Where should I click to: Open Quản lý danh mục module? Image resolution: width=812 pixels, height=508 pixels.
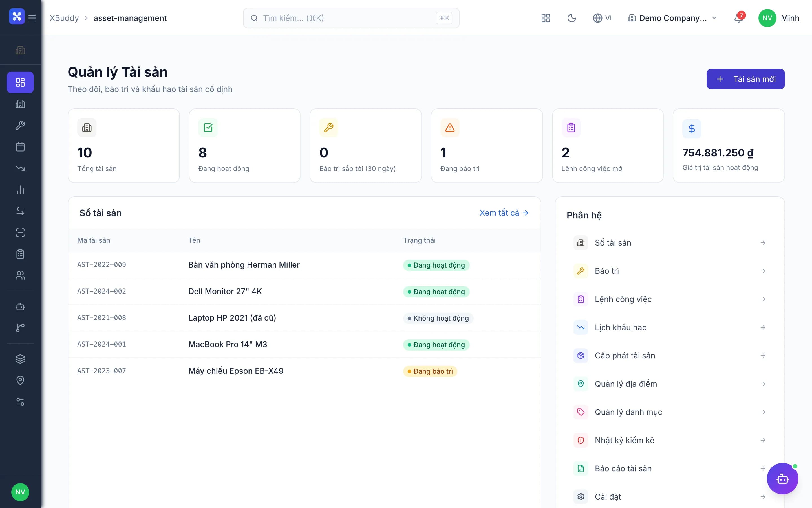pos(670,412)
